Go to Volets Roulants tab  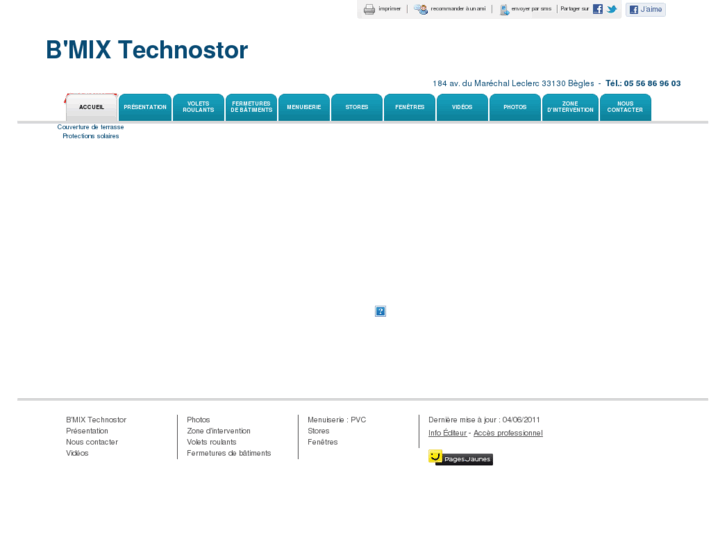point(198,107)
